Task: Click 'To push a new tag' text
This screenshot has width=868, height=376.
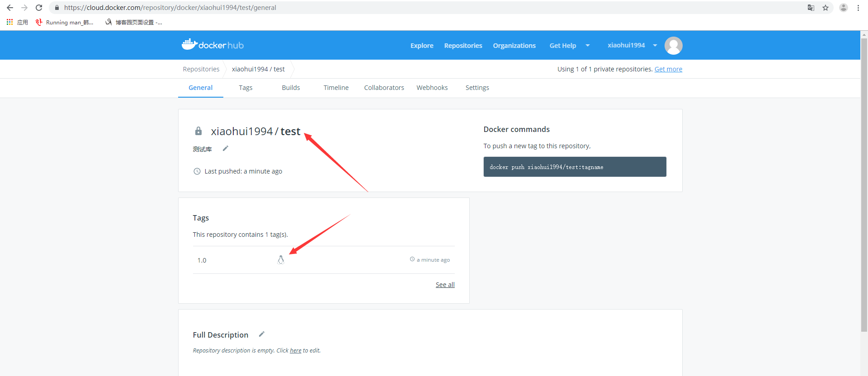Action: (x=537, y=146)
